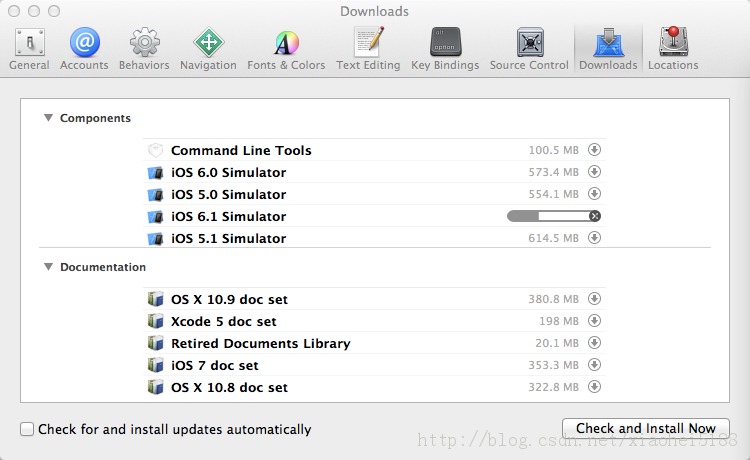Click the iOS 6.0 Simulator device icon
Viewport: 750px width, 460px height.
coord(155,172)
